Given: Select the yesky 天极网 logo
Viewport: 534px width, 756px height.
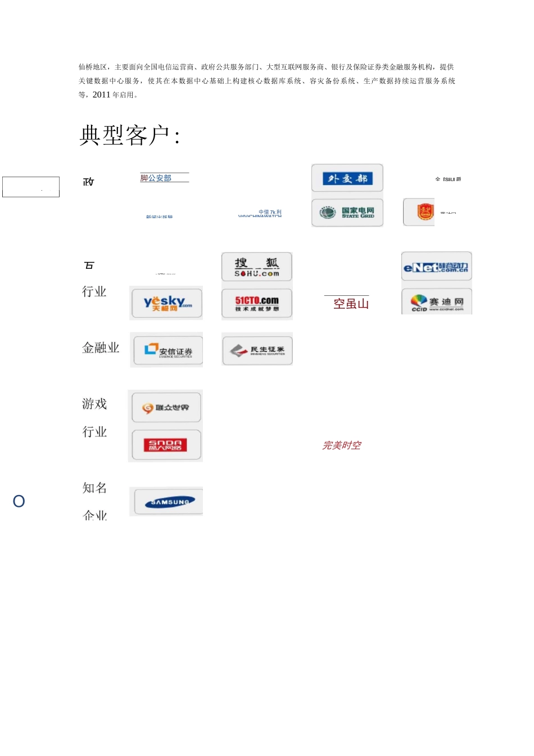Looking at the screenshot, I should (166, 303).
